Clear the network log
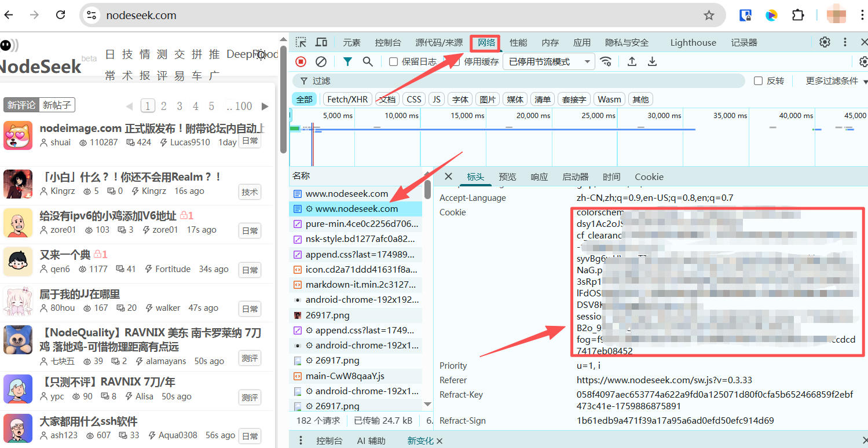The width and height of the screenshot is (868, 448). click(321, 61)
